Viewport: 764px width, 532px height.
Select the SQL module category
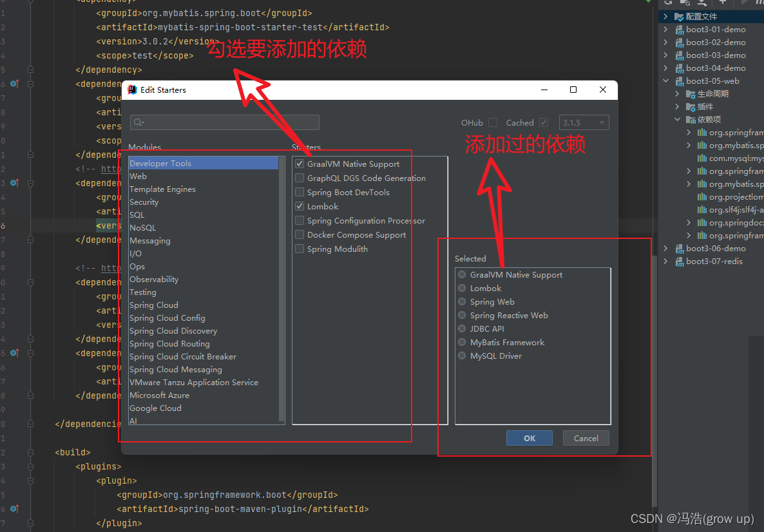(203, 215)
